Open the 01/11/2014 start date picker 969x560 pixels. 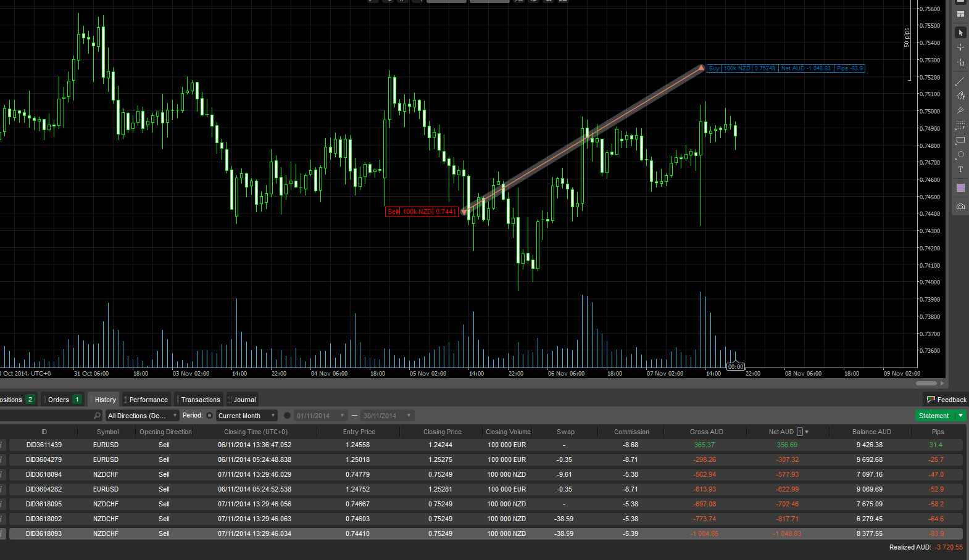pos(320,416)
